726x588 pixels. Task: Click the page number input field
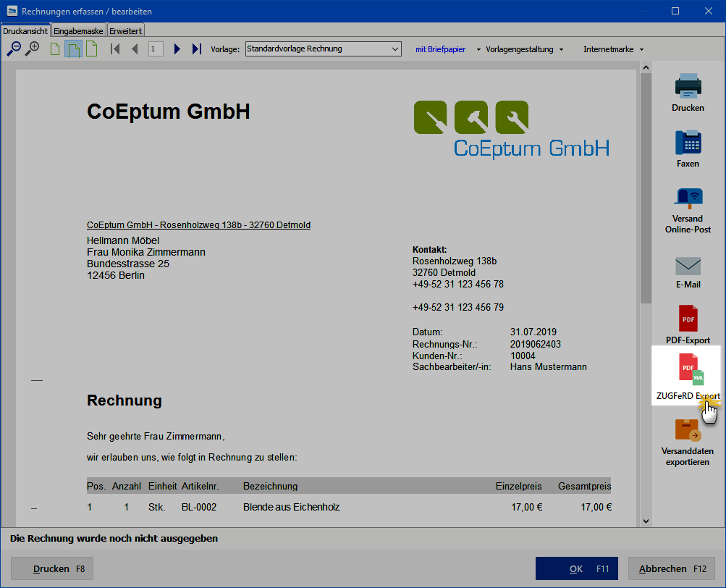coord(155,49)
